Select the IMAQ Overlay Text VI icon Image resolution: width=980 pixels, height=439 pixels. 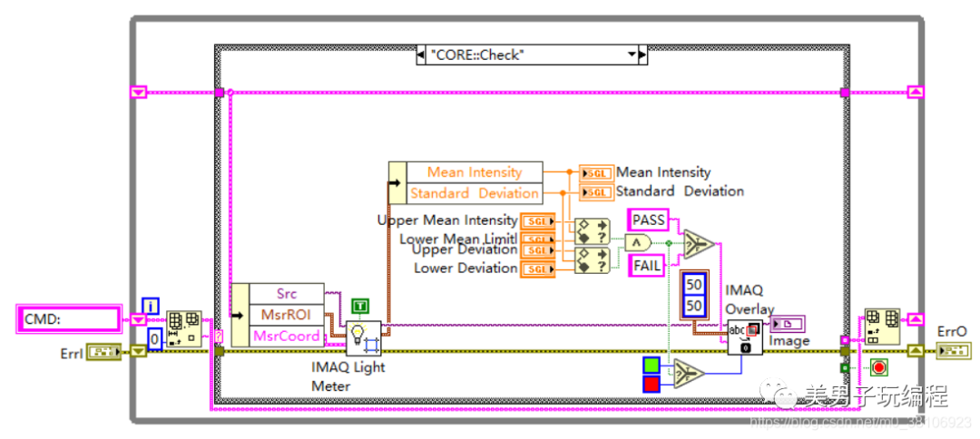tap(744, 337)
